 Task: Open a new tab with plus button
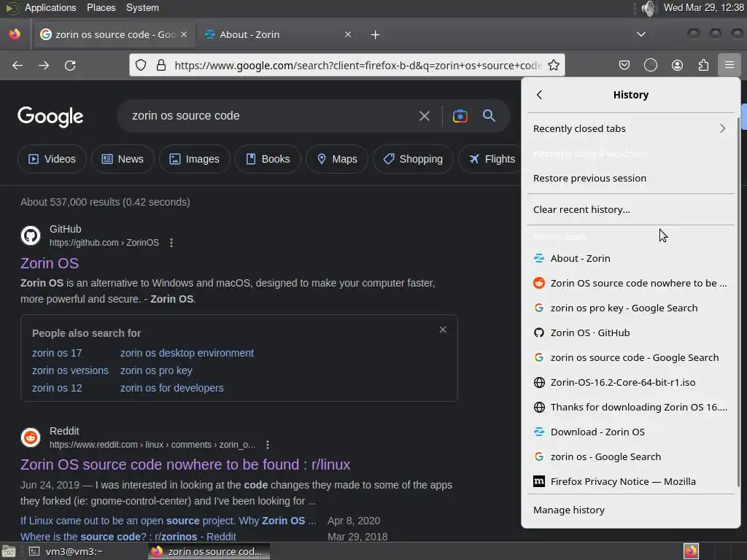click(376, 35)
